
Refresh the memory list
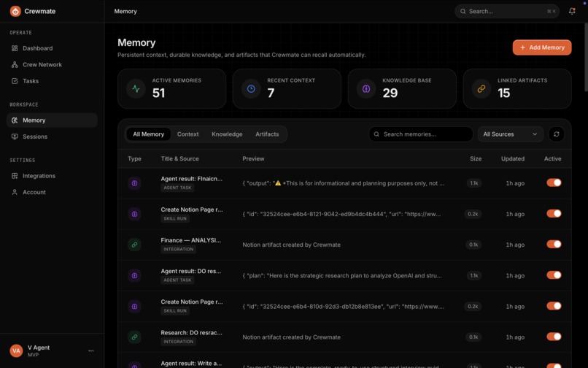coord(557,134)
